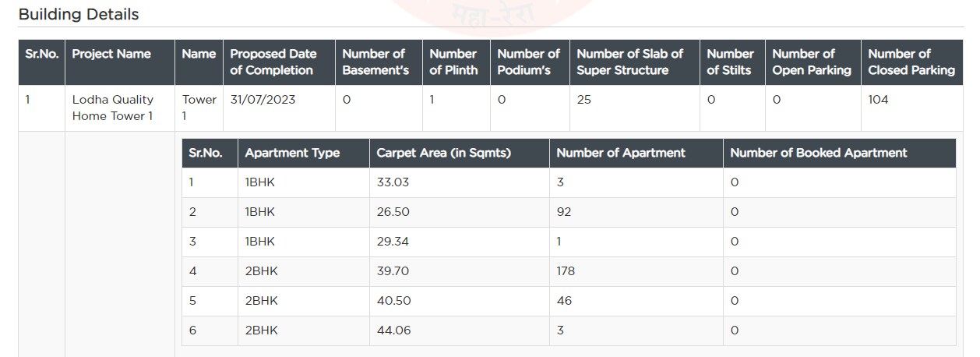Click the slab count value 25
The height and width of the screenshot is (357, 980).
tap(583, 100)
